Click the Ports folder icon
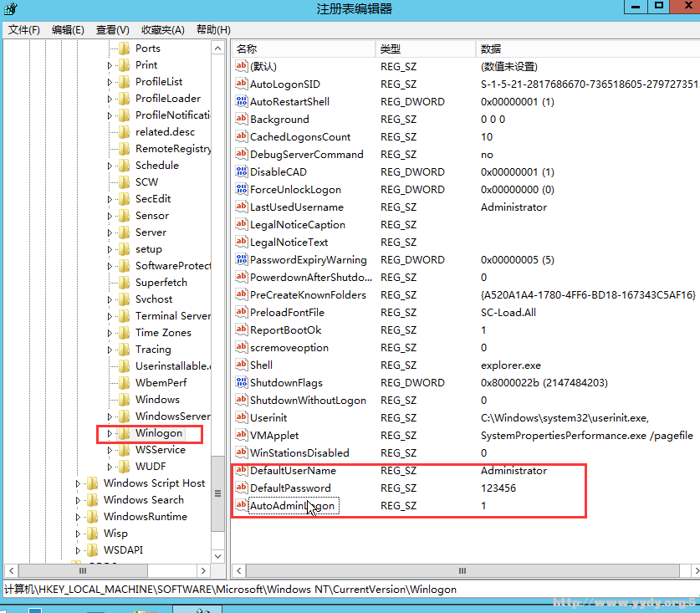 coord(124,48)
